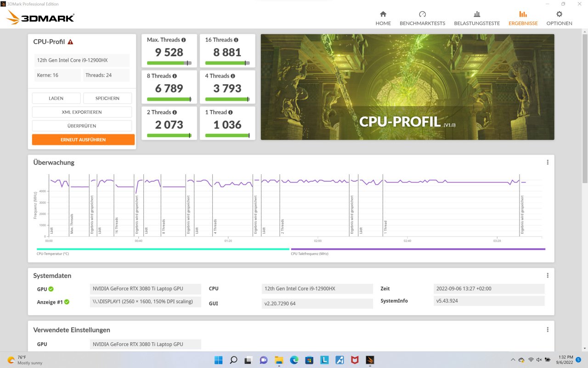Open Verwendete Einstellungen three-dot menu

click(x=548, y=330)
